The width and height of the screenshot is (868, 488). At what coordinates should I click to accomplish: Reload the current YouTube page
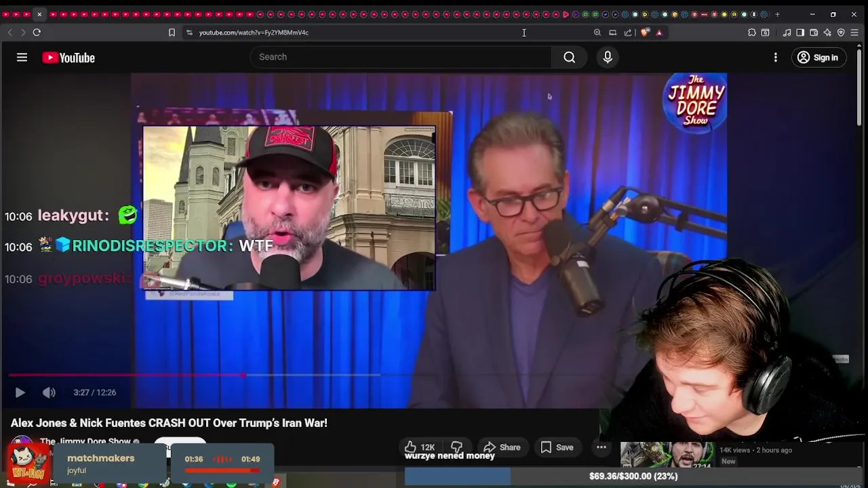click(x=37, y=32)
